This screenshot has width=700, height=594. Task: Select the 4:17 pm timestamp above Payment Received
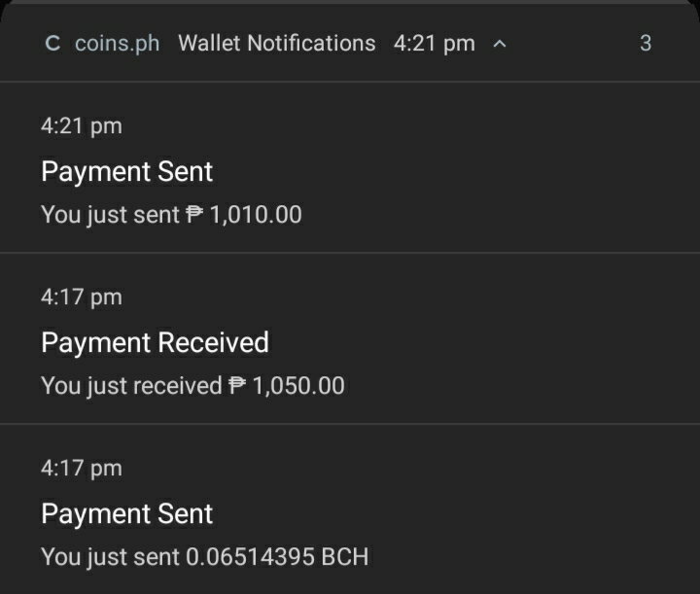(x=82, y=297)
